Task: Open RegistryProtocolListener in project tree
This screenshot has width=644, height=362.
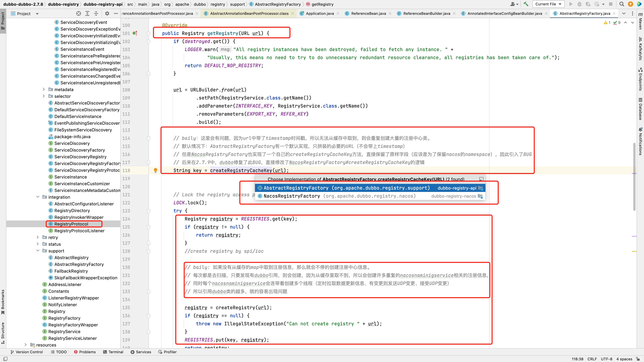Action: [x=79, y=231]
